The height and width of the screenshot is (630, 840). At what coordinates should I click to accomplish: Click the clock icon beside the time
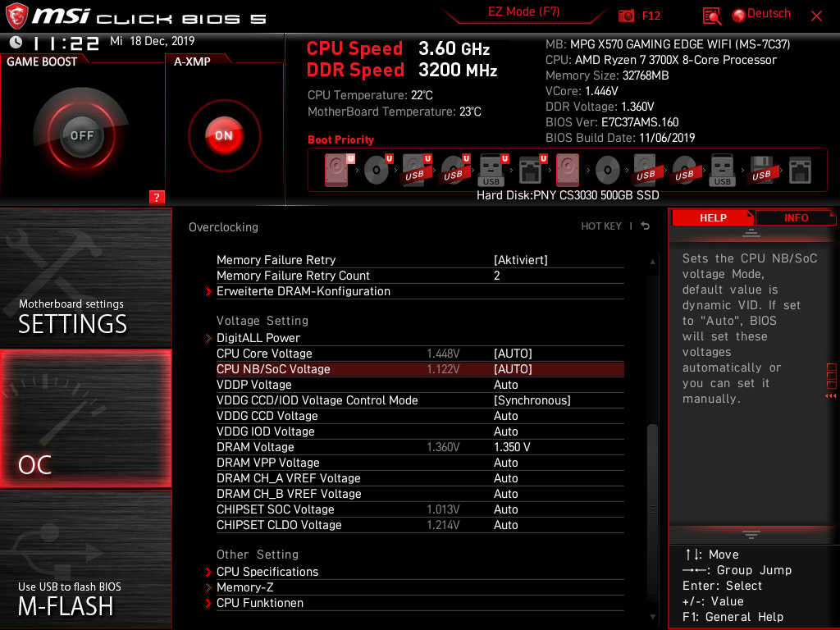pos(16,42)
